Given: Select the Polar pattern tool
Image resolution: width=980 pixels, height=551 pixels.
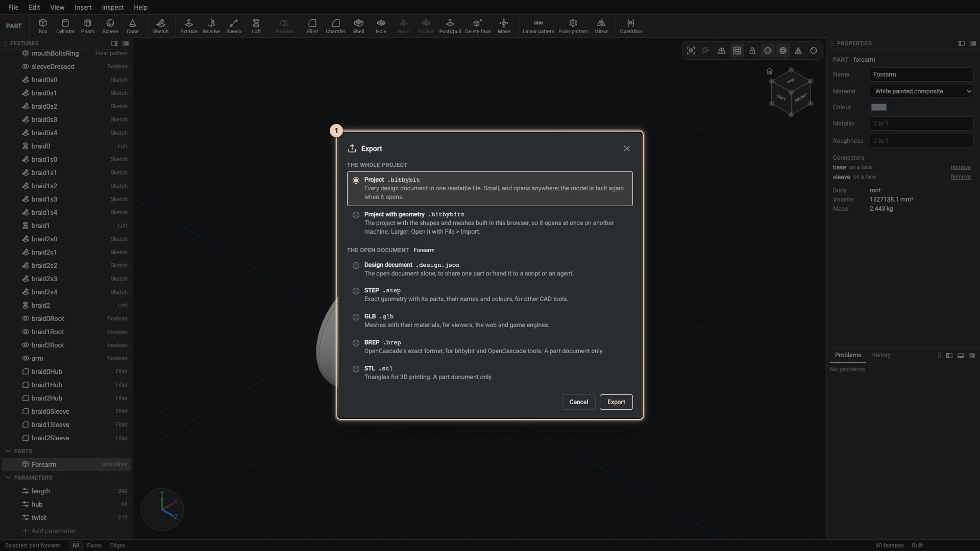Looking at the screenshot, I should pyautogui.click(x=573, y=26).
